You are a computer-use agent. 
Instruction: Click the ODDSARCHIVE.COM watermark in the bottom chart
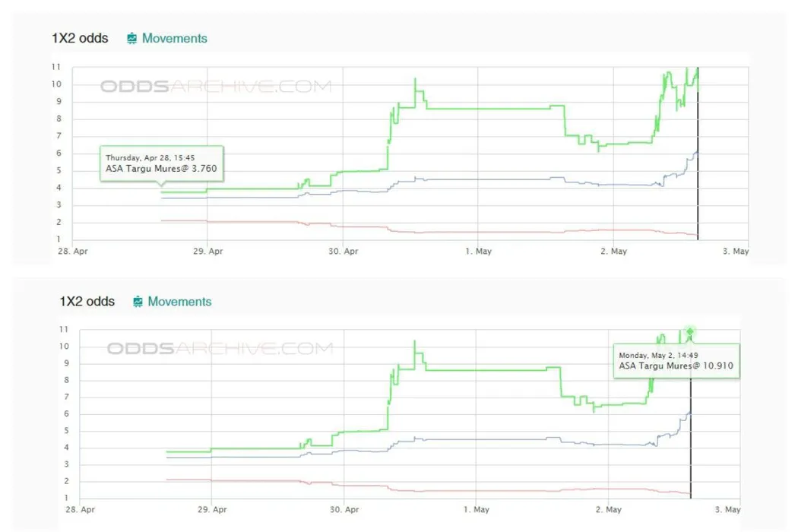(x=220, y=349)
